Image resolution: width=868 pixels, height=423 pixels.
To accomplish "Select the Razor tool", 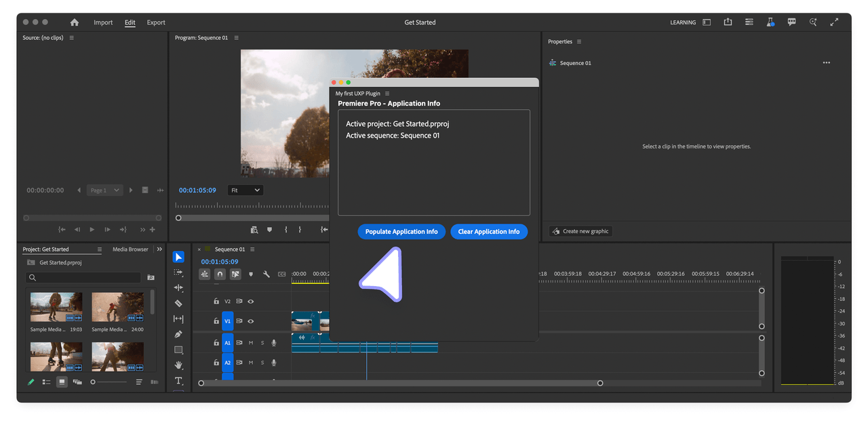I will [x=179, y=303].
